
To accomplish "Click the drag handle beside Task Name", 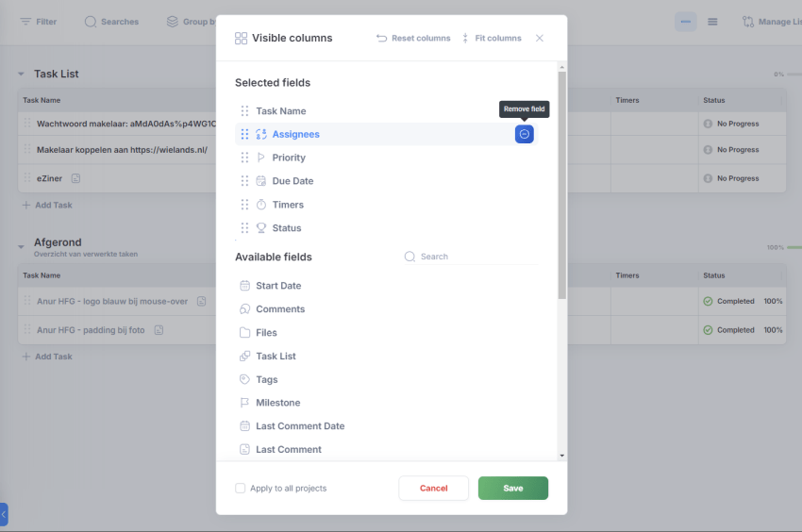I will pos(244,111).
